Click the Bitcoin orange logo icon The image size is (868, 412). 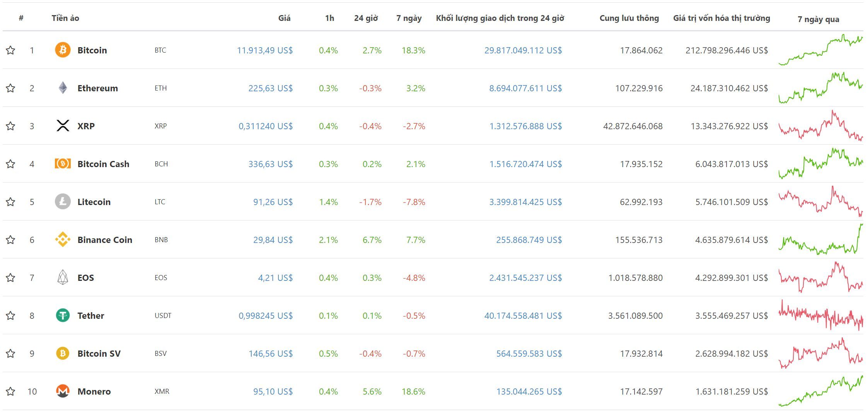point(63,50)
